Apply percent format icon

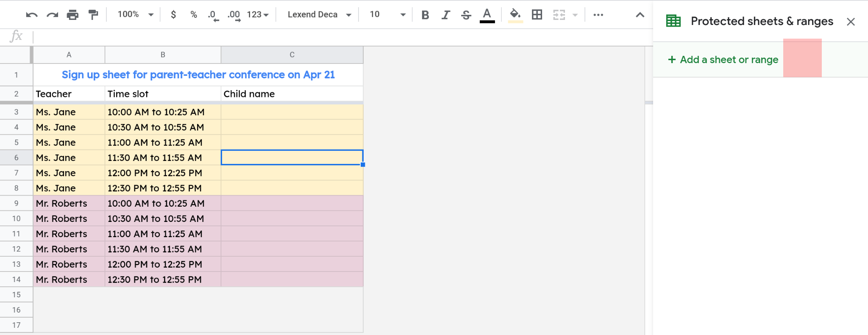tap(194, 14)
